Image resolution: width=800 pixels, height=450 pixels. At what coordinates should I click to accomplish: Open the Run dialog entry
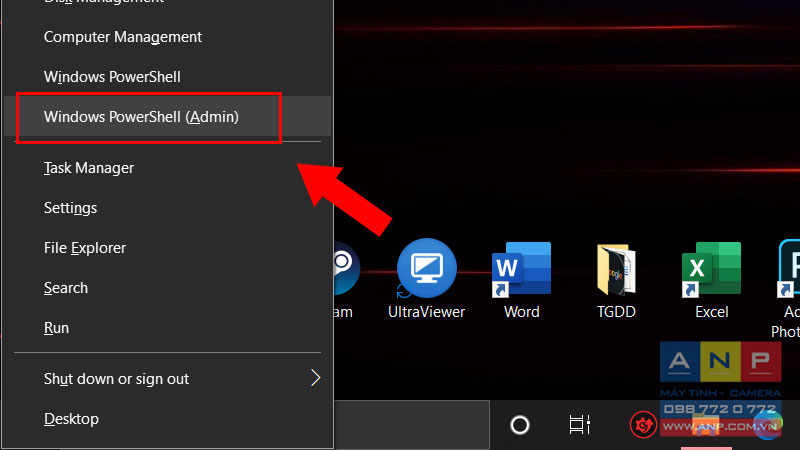(x=167, y=328)
